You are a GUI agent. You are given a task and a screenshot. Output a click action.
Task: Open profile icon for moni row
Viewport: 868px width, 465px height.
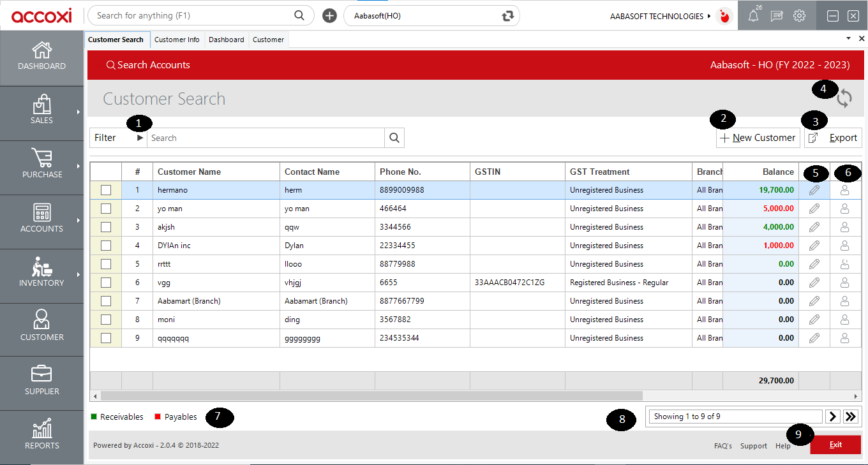pyautogui.click(x=845, y=320)
